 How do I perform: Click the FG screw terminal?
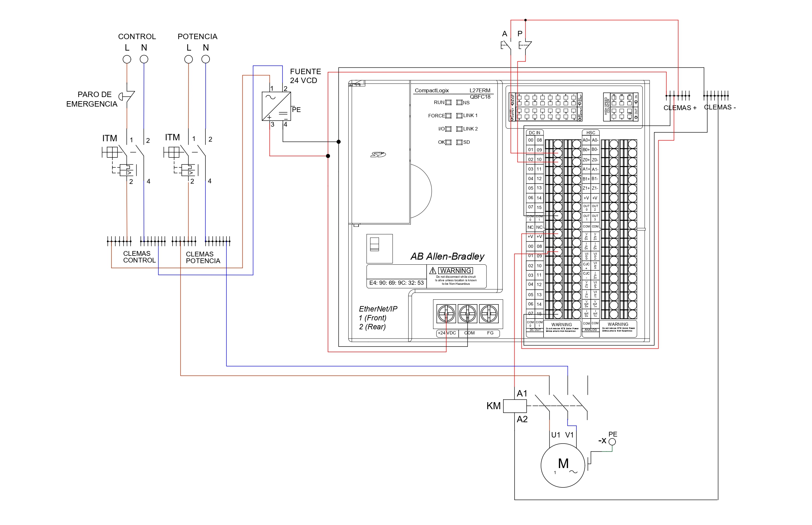(x=489, y=314)
